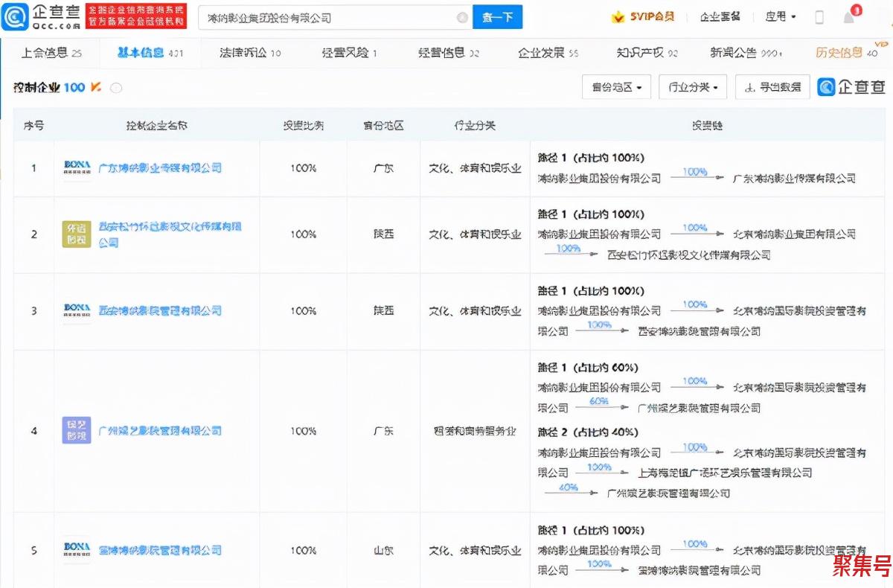Click row 4's 路径 1 (占比约 60%) label
Screen dimensions: 893x588
tap(588, 368)
